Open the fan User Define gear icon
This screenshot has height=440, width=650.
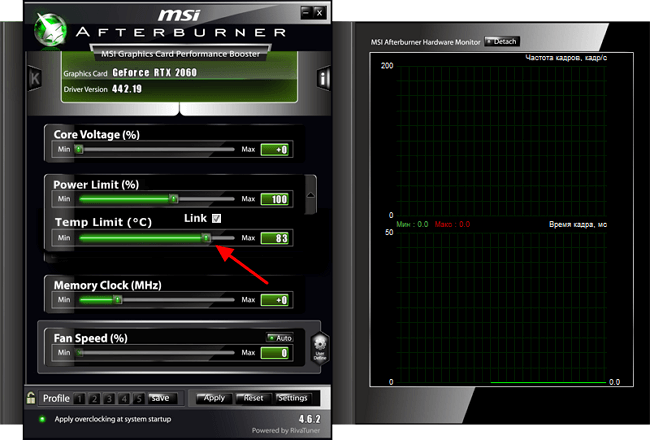tap(320, 348)
